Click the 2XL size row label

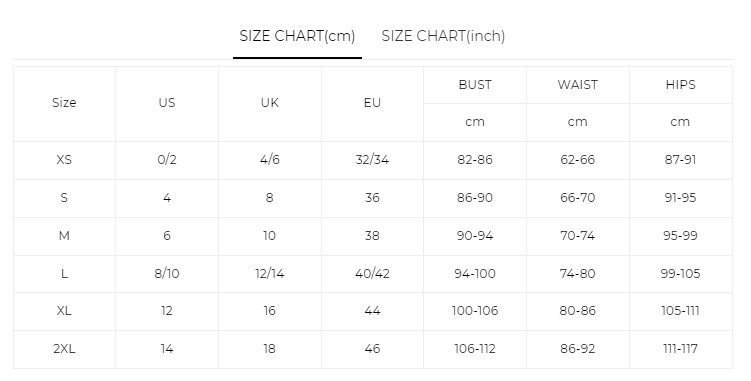click(x=64, y=349)
